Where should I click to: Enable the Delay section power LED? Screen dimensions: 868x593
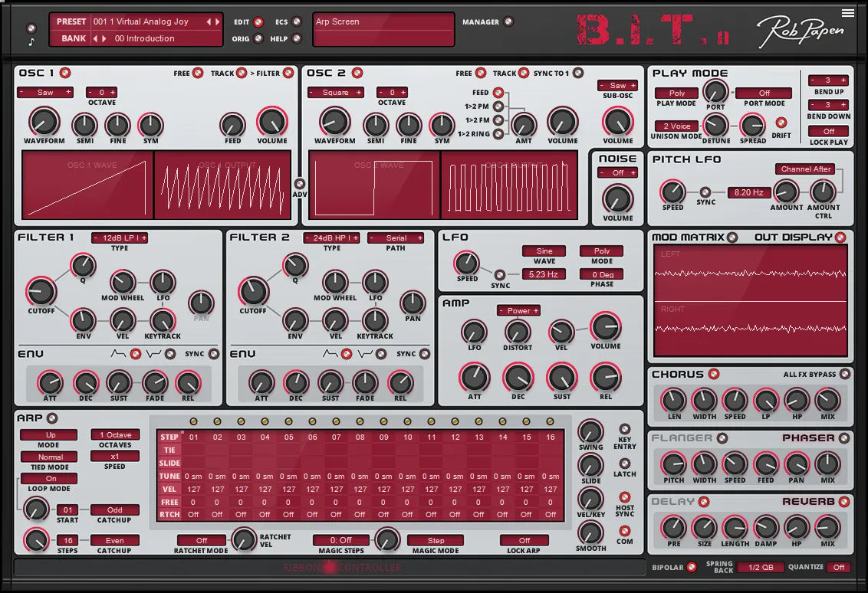[703, 502]
